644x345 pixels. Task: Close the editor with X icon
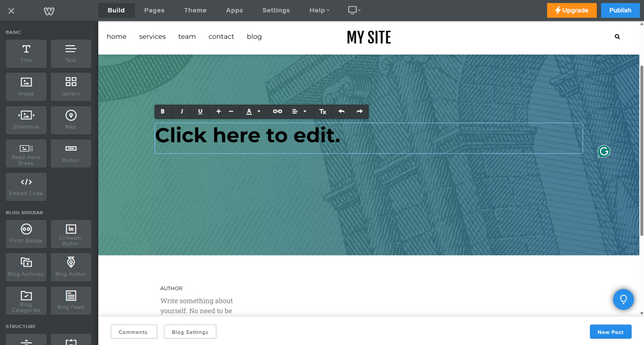pyautogui.click(x=11, y=11)
